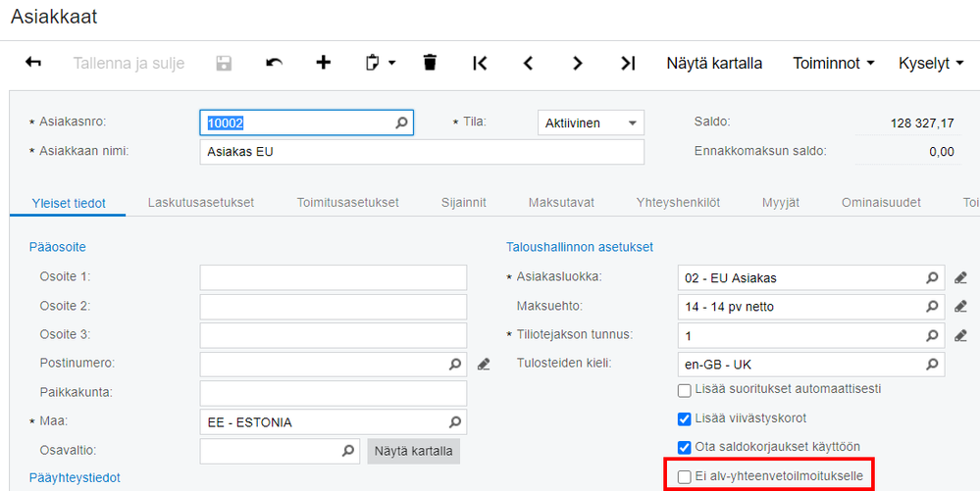The height and width of the screenshot is (491, 980).
Task: Tick Ei alv-yhteenvetoilmoitukselle checkbox
Action: (685, 477)
